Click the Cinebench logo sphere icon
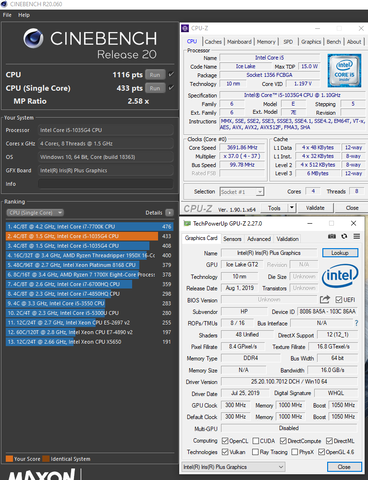Viewport: 368px width, 480px height. [33, 38]
